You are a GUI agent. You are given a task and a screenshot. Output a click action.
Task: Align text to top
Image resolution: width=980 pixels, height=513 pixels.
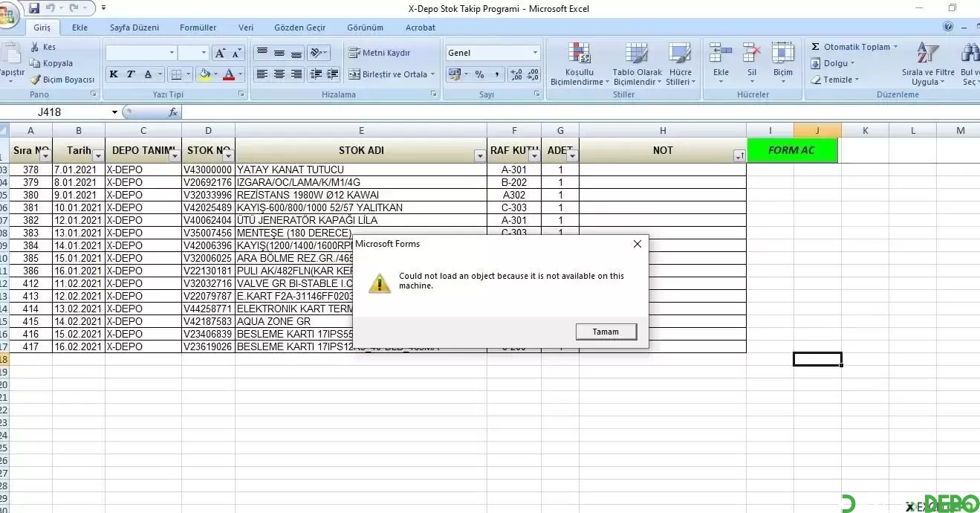tap(262, 53)
